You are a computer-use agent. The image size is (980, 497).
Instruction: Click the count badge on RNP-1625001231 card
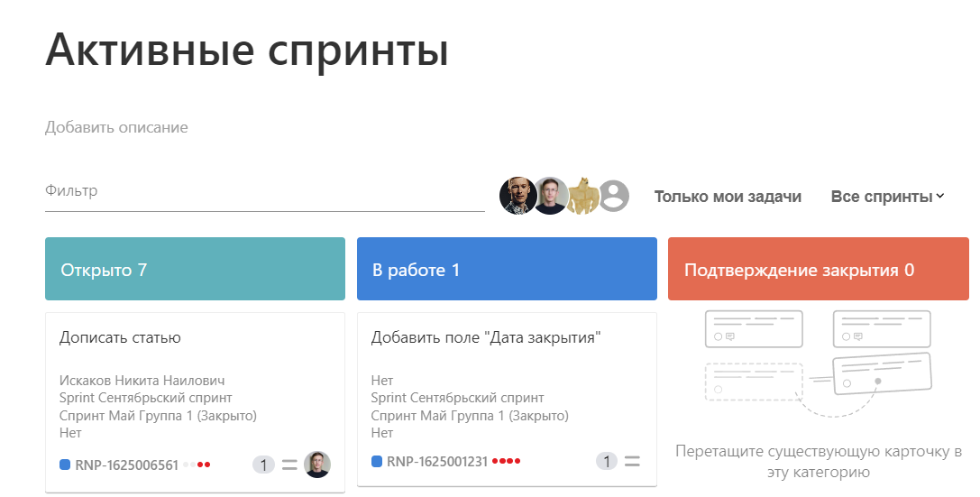pos(607,462)
